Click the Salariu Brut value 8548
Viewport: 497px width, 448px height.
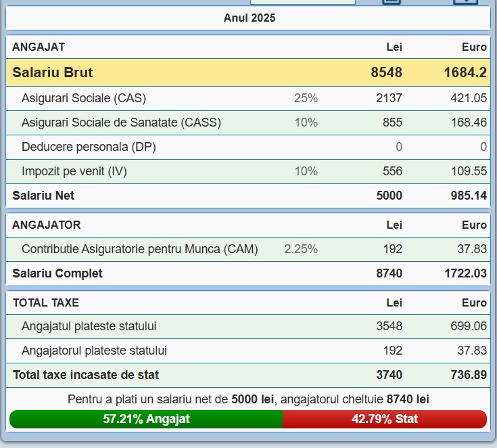click(x=386, y=72)
